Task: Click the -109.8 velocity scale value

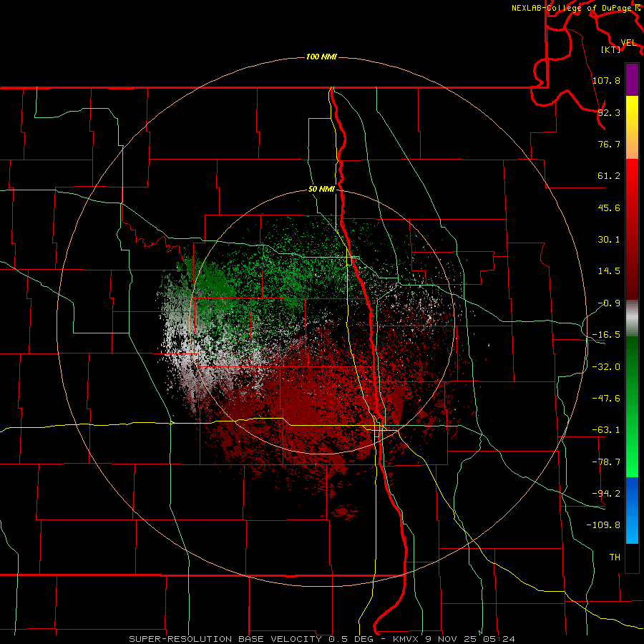Action: point(603,525)
